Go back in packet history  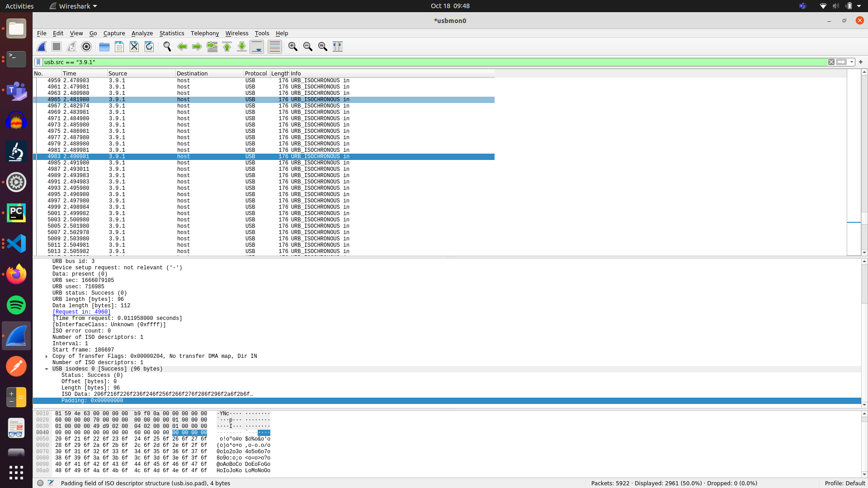[x=182, y=47]
